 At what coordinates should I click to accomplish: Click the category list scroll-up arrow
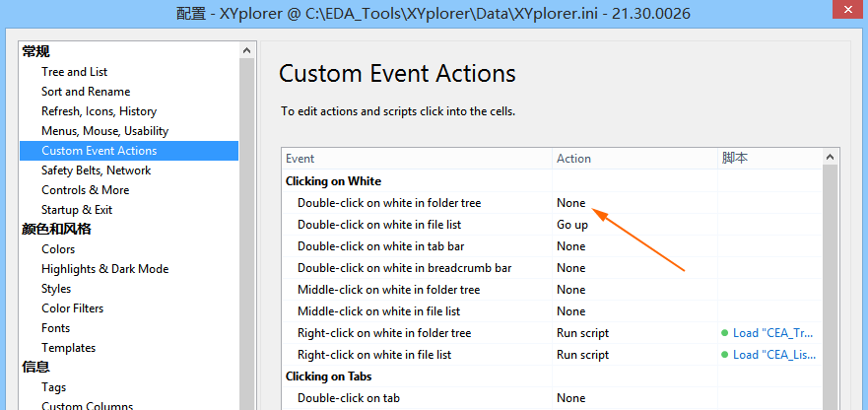(x=246, y=50)
